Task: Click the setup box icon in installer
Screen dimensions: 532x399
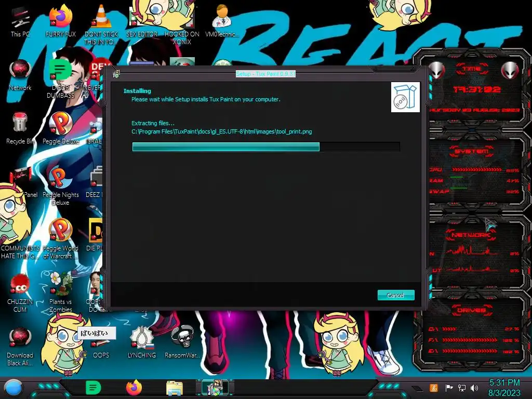Action: pos(405,97)
